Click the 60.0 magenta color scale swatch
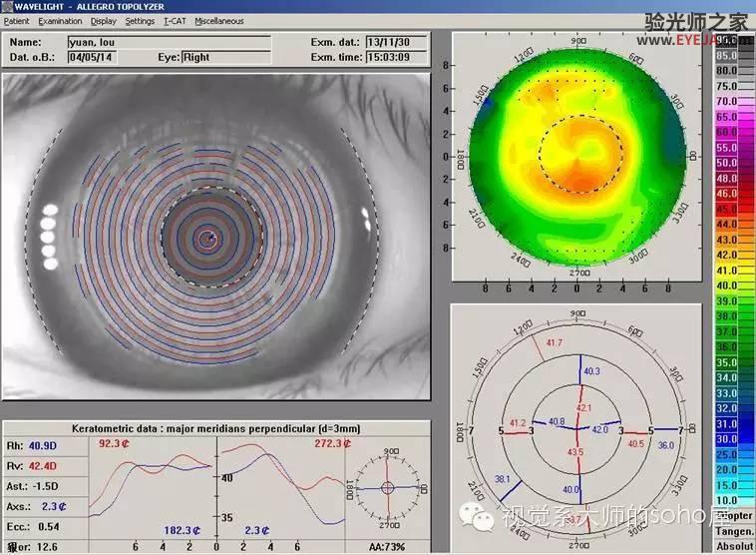Screen dimensions: 756x555 click(733, 132)
